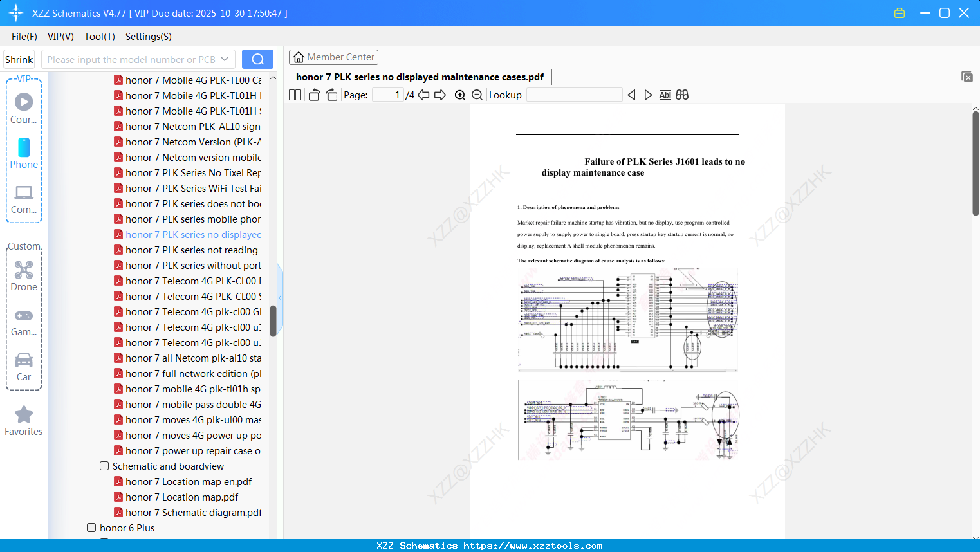The image size is (980, 552).
Task: Toggle the two-page view layout icon
Action: [x=295, y=95]
